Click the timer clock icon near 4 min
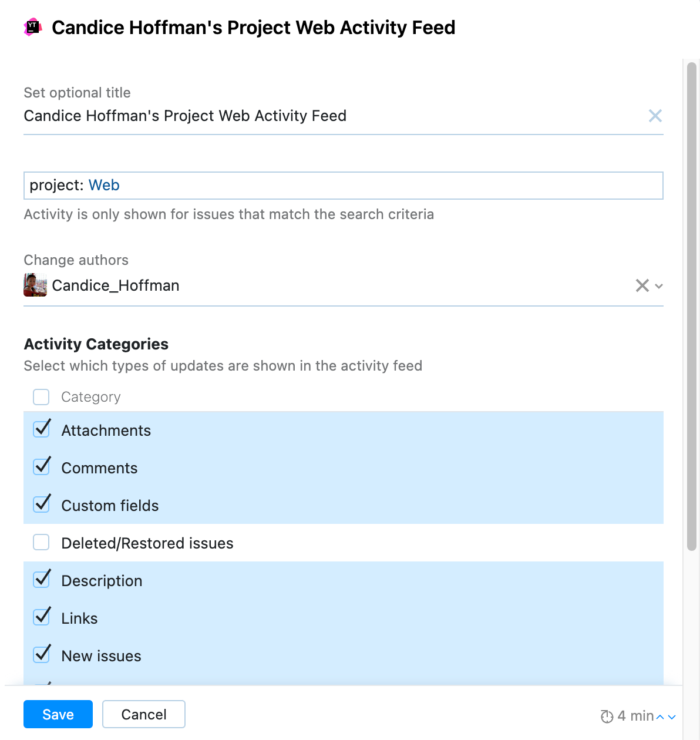 pos(607,716)
